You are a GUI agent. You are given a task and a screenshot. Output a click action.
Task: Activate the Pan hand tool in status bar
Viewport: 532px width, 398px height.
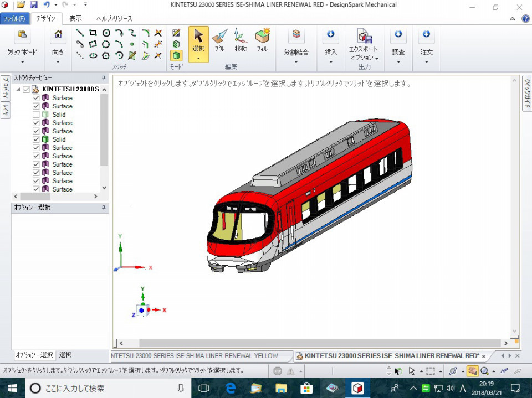472,371
